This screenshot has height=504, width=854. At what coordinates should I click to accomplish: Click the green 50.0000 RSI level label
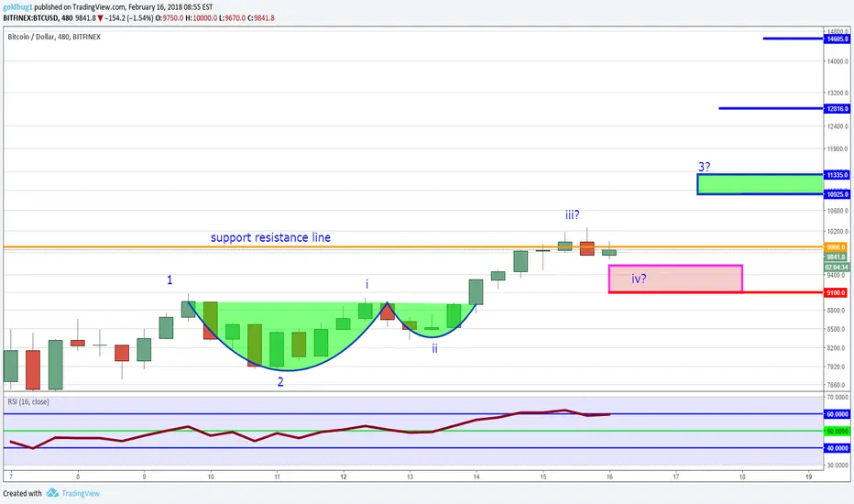[x=838, y=431]
